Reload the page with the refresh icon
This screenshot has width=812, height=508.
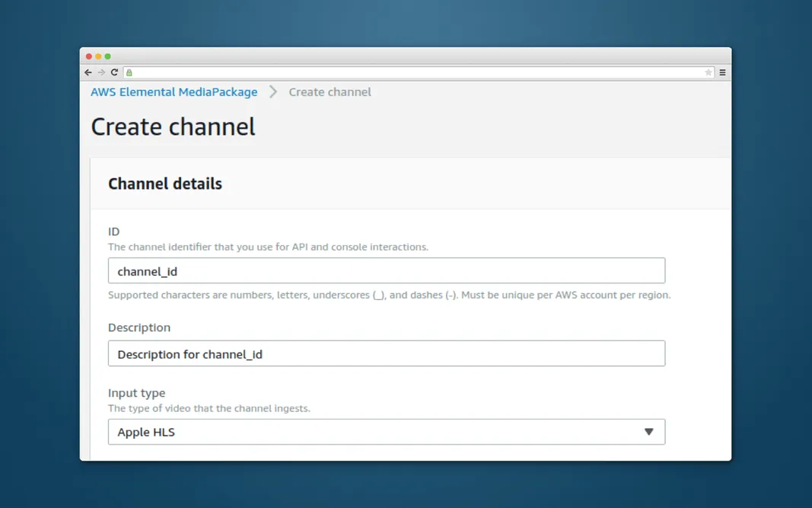[114, 72]
